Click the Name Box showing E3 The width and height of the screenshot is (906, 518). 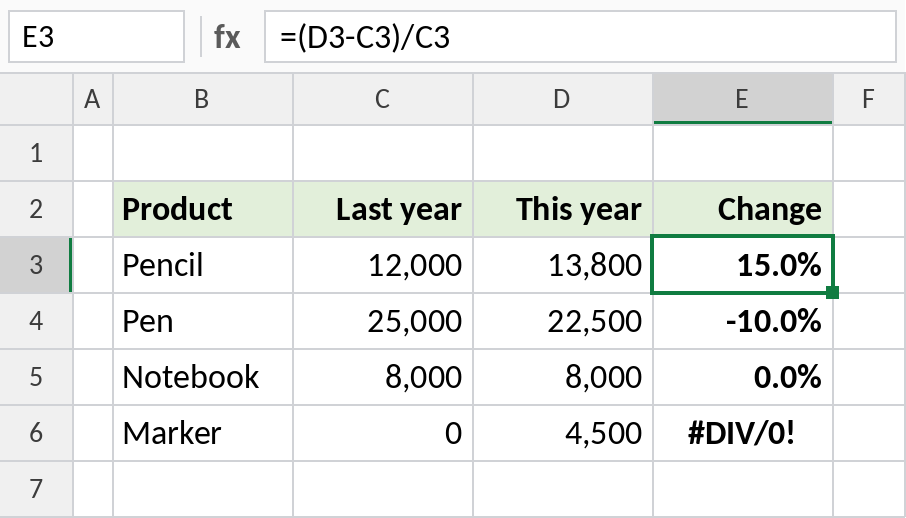tap(96, 36)
